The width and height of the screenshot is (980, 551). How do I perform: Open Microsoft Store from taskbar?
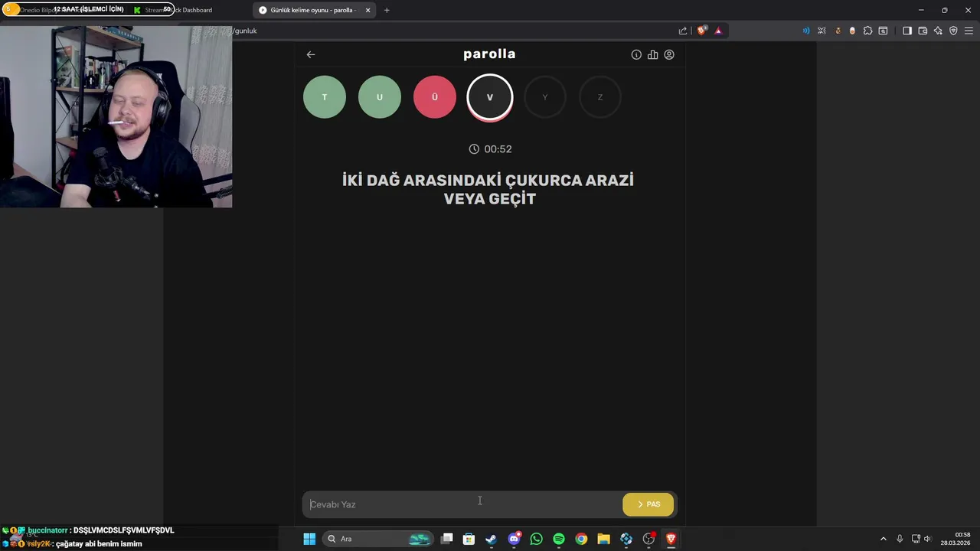point(469,539)
